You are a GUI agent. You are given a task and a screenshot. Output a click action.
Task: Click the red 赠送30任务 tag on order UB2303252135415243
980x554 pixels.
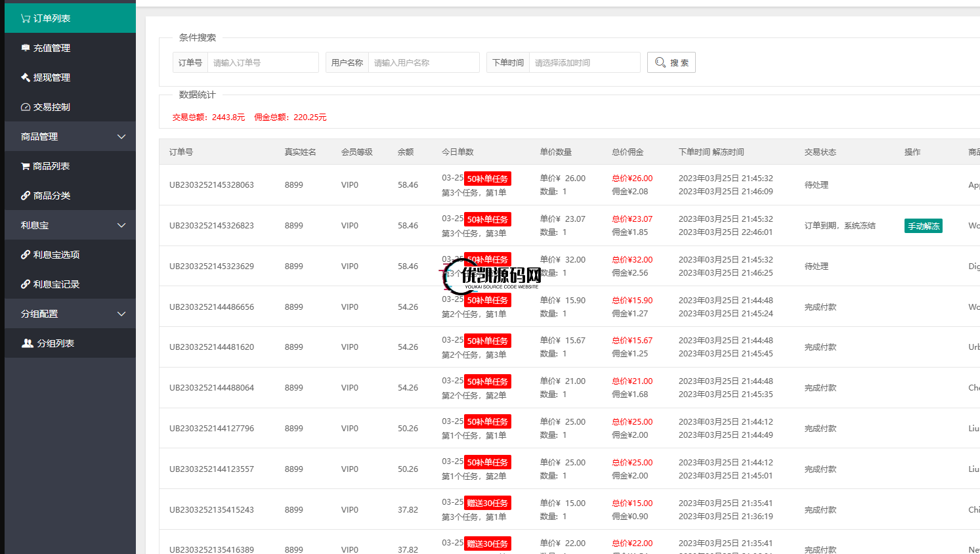point(488,503)
